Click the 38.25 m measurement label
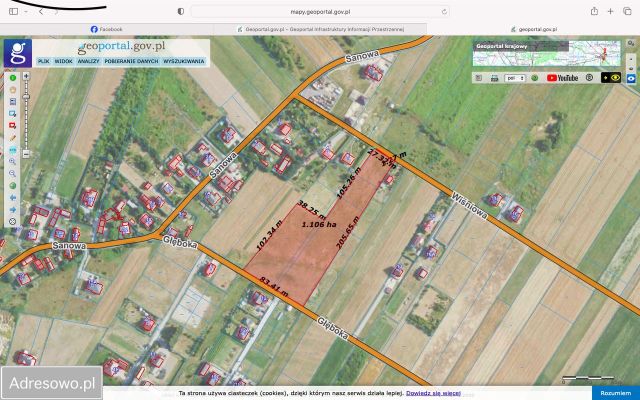 tap(312, 210)
